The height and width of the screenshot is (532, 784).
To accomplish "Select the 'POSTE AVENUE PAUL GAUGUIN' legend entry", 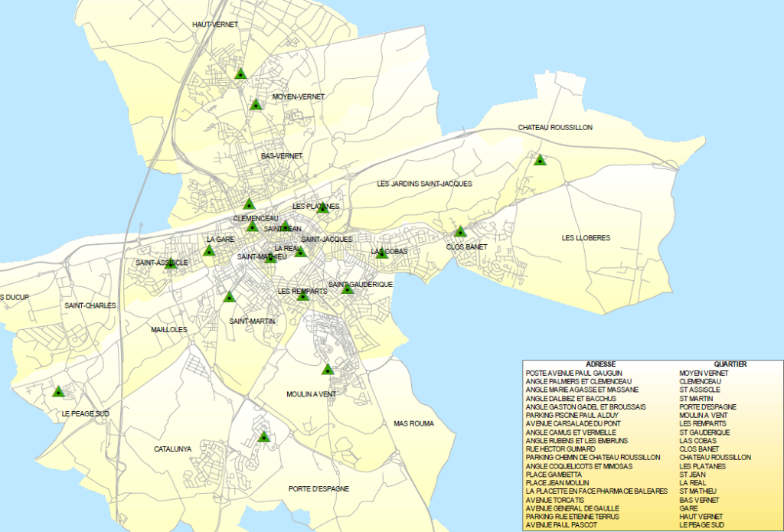I will coord(579,373).
